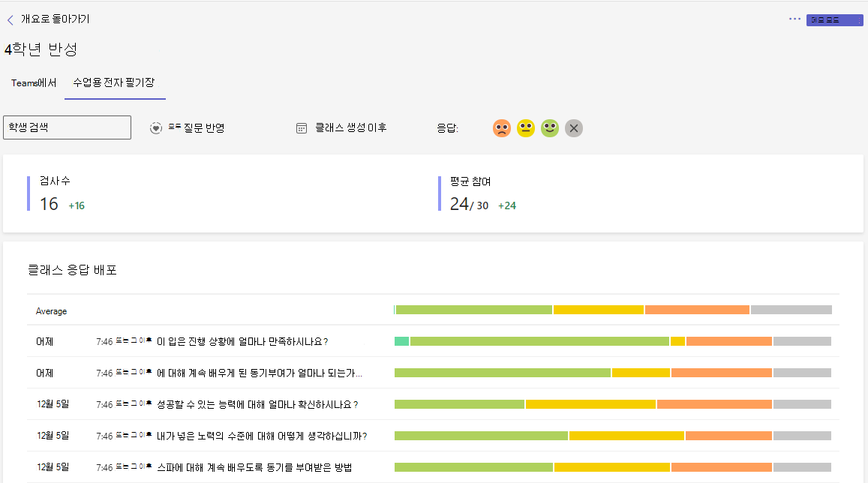Click the gray segment of the Average bar

[791, 310]
